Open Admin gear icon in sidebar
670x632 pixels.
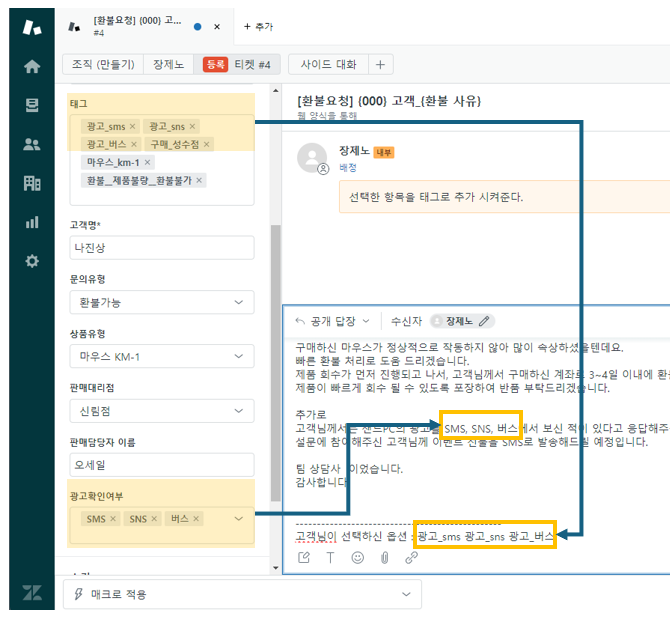[x=32, y=261]
